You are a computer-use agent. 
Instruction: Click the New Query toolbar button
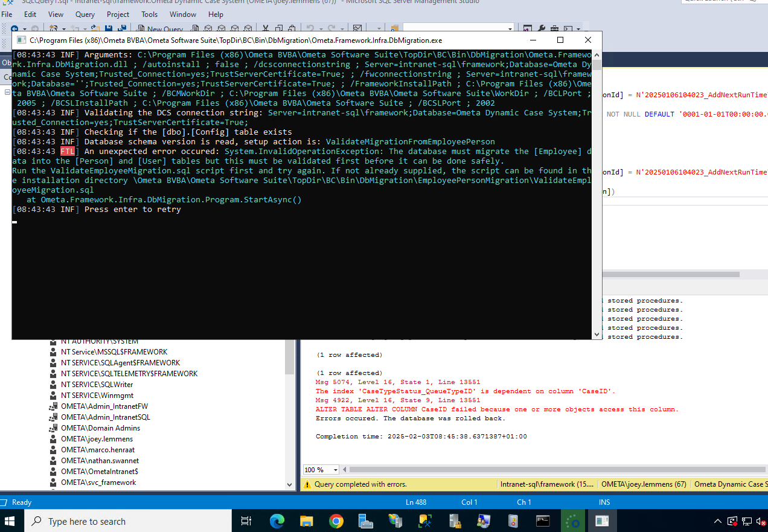coord(160,28)
